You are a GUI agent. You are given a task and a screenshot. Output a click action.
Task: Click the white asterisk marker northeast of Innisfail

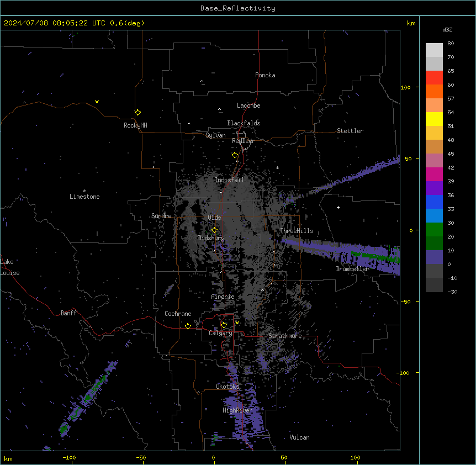click(x=277, y=167)
